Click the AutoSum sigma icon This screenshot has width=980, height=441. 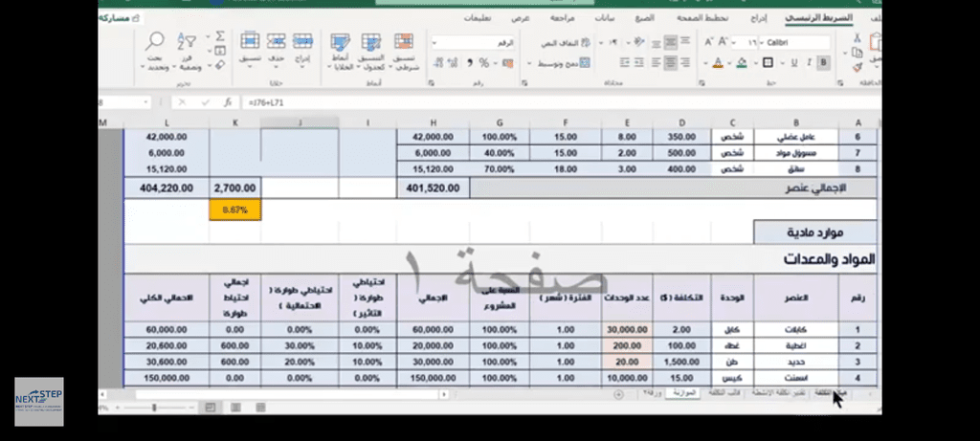(x=220, y=36)
